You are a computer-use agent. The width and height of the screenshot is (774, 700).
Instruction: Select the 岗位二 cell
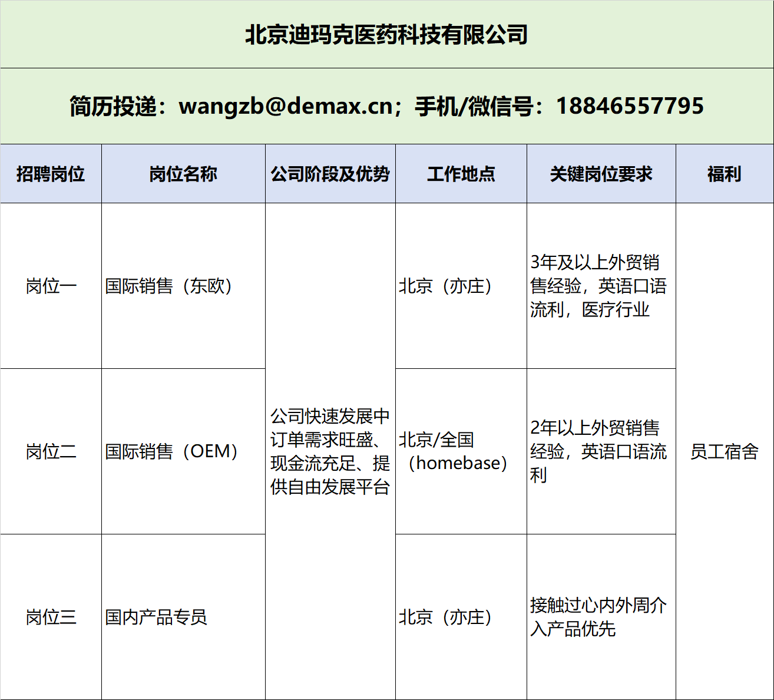click(51, 451)
